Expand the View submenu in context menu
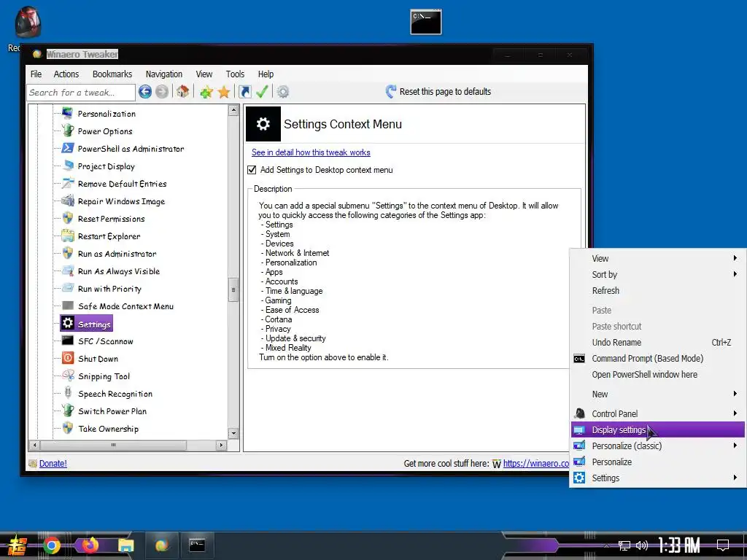 pos(657,259)
